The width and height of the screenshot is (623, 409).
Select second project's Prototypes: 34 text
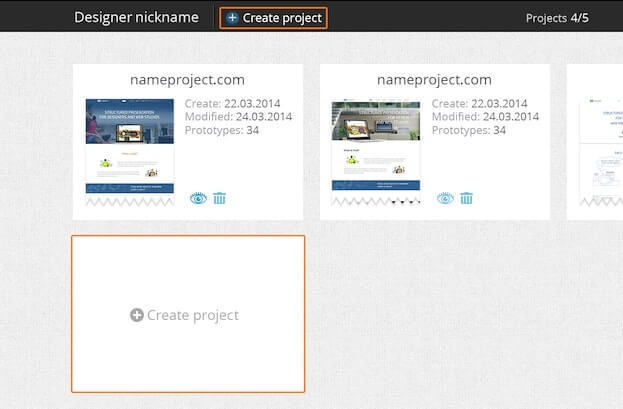(x=469, y=130)
